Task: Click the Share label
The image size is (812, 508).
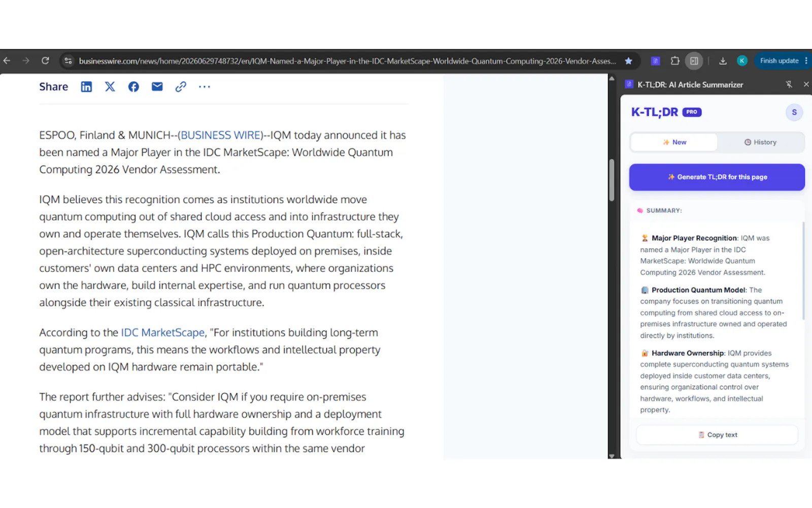Action: click(53, 87)
